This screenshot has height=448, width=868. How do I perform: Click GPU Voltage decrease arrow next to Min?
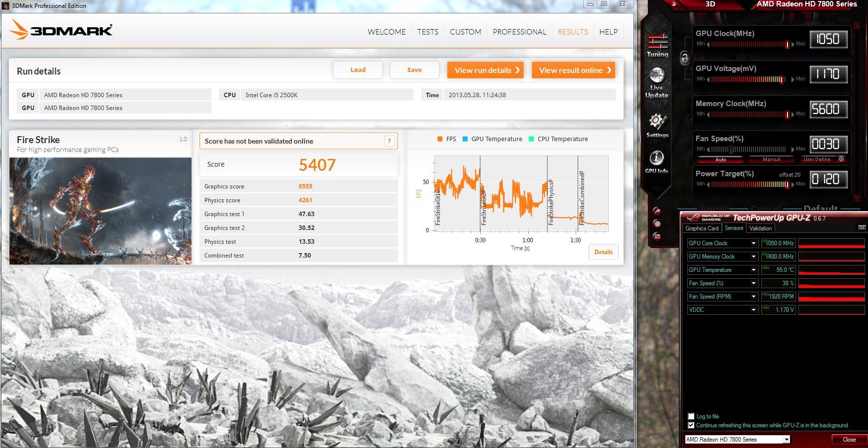click(708, 79)
